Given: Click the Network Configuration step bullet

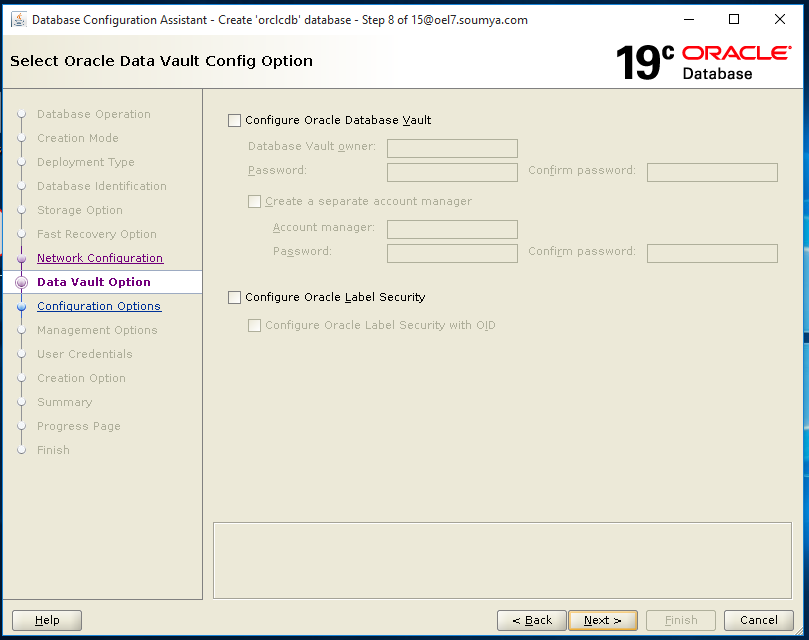Looking at the screenshot, I should pyautogui.click(x=22, y=258).
